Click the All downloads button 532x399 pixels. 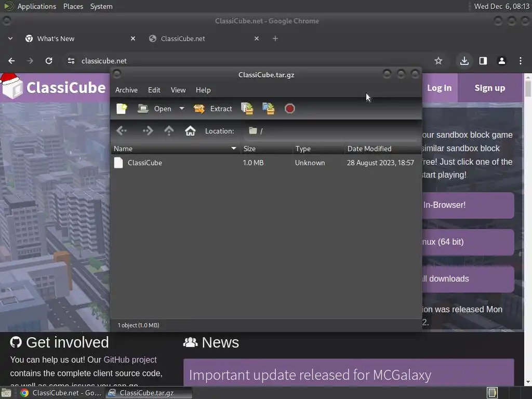[x=468, y=279]
